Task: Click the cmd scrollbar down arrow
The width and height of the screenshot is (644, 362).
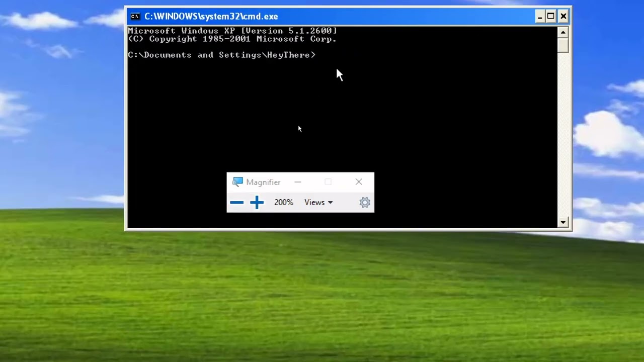Action: (x=563, y=222)
